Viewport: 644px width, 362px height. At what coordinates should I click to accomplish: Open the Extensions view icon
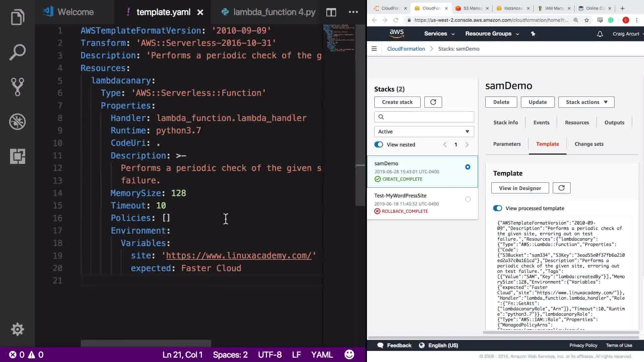[17, 156]
